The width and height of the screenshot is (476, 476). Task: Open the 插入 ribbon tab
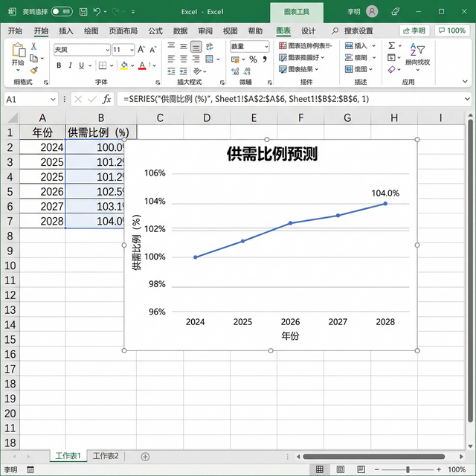66,30
